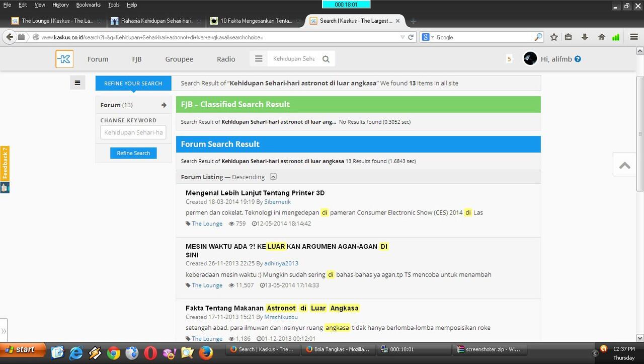Click the Refine Search button

click(133, 153)
